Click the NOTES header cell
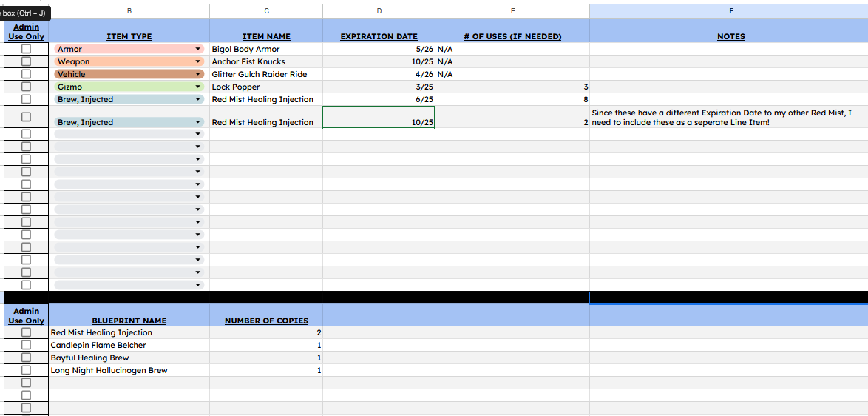The image size is (868, 416). coord(730,30)
